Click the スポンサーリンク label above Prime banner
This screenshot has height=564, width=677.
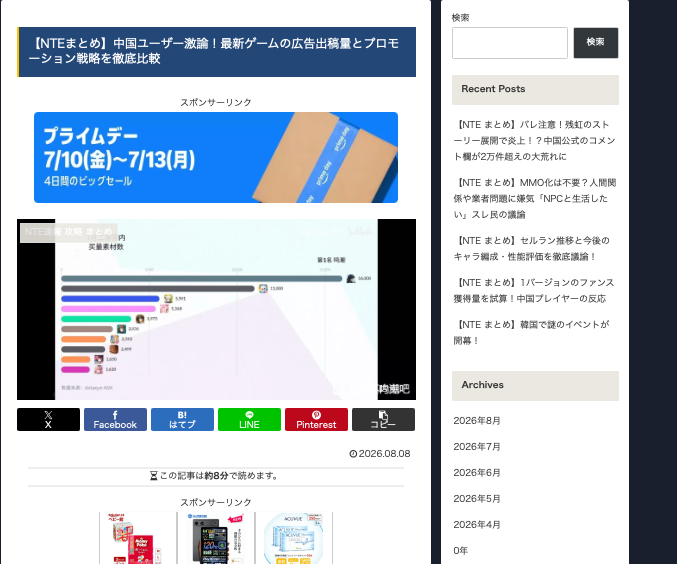(x=216, y=102)
